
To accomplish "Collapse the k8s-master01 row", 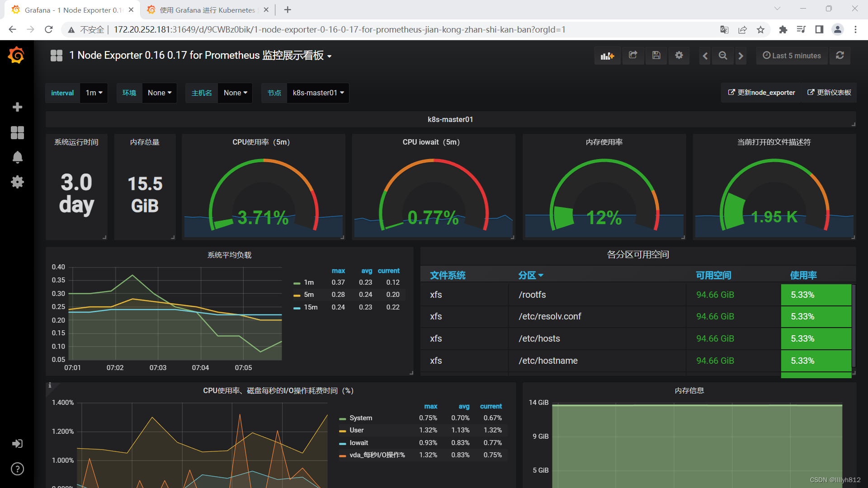I will coord(450,119).
